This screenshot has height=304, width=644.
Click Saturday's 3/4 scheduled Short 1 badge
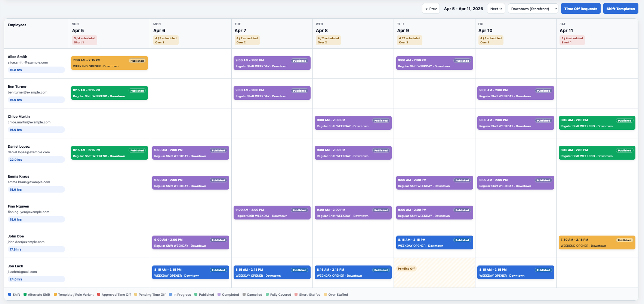572,40
